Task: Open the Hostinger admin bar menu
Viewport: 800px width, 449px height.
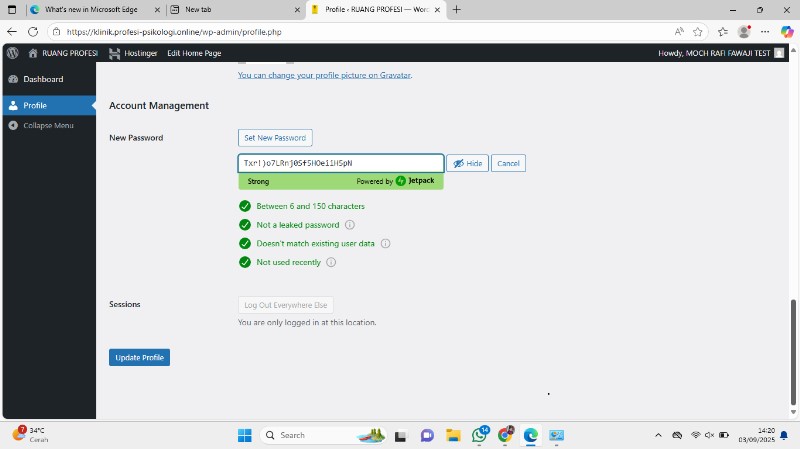Action: click(136, 53)
